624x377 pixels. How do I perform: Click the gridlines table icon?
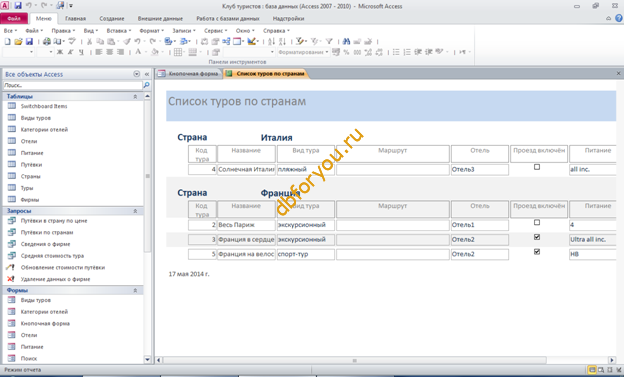(x=178, y=52)
